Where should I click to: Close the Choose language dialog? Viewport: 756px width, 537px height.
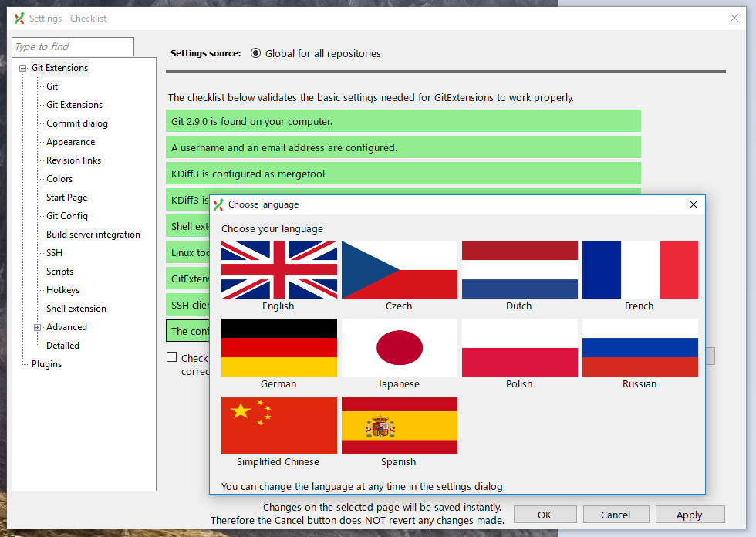[x=694, y=204]
